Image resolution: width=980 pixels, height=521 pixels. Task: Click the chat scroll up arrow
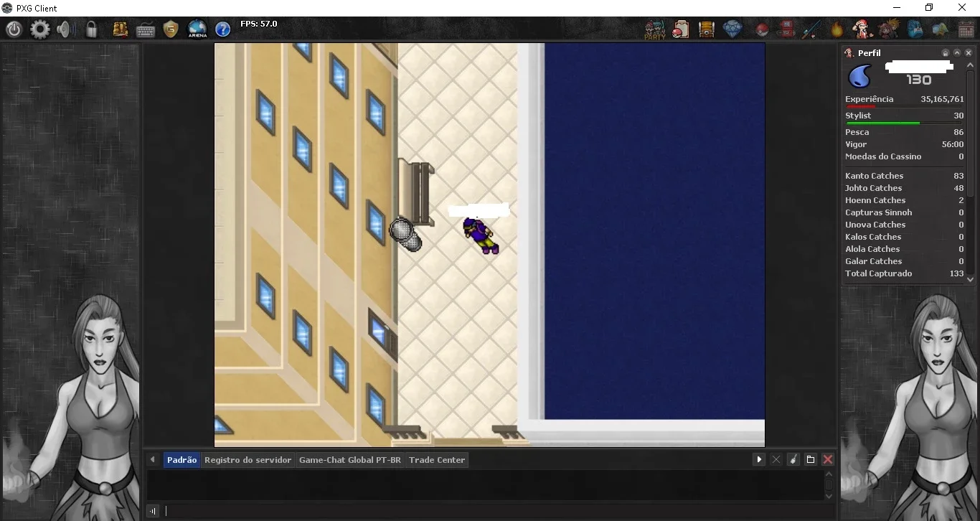[829, 474]
